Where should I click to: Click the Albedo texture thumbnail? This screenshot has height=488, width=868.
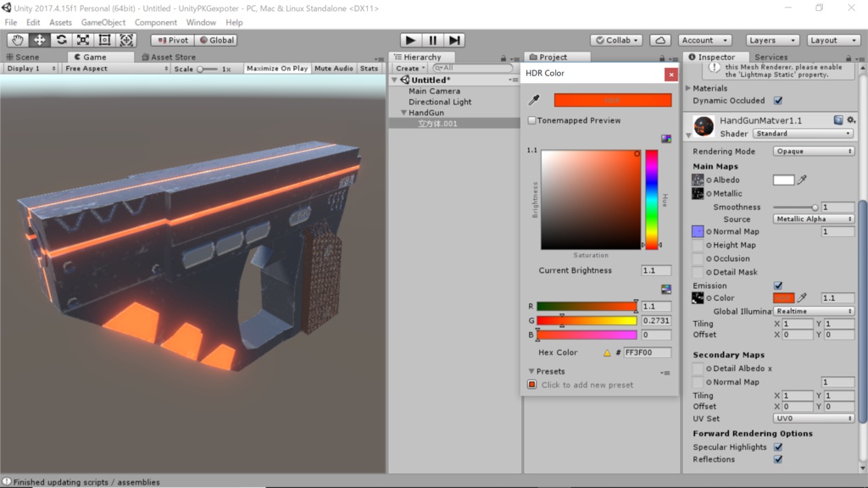(x=698, y=180)
